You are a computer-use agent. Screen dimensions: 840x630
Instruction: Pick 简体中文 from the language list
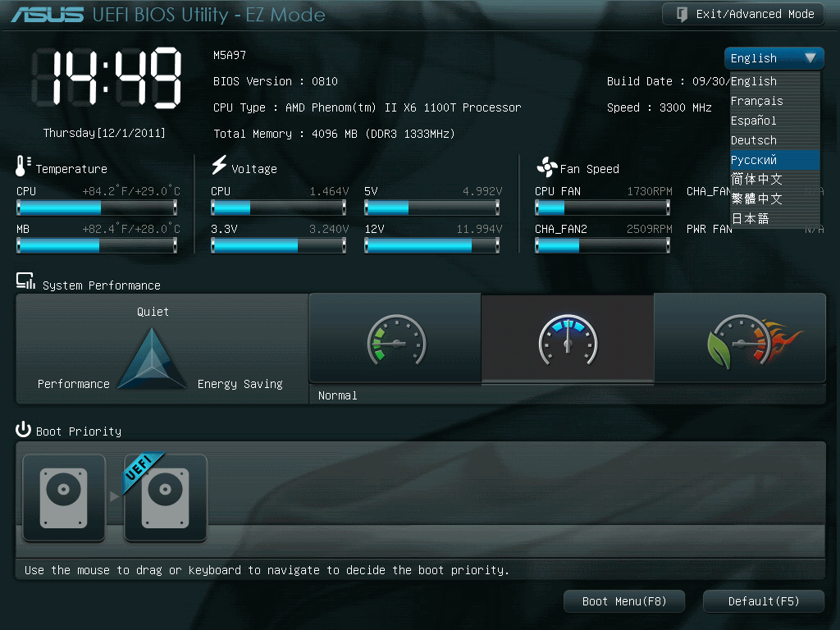[x=774, y=180]
